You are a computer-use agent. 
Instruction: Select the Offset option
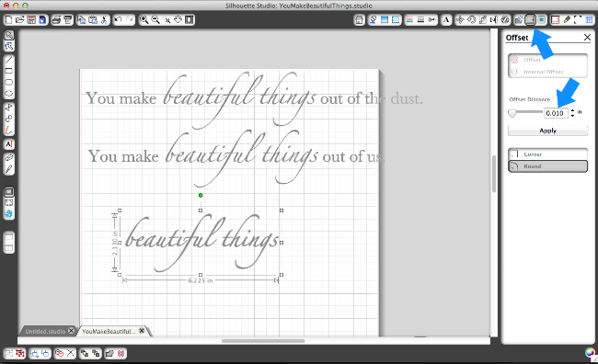coord(547,60)
